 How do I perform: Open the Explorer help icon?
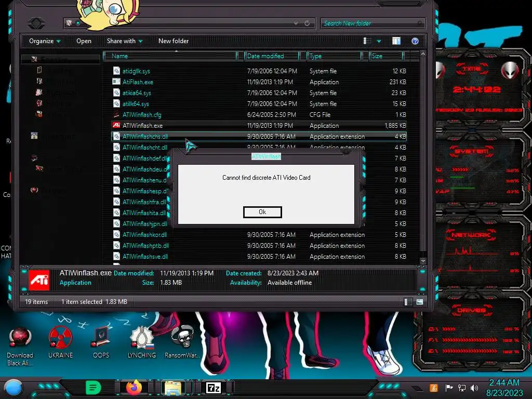pos(415,41)
